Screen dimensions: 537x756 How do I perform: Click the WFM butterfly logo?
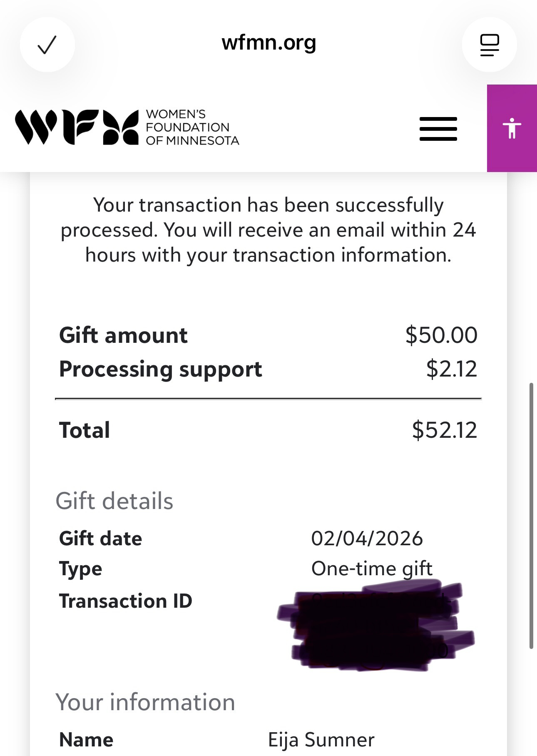point(77,127)
